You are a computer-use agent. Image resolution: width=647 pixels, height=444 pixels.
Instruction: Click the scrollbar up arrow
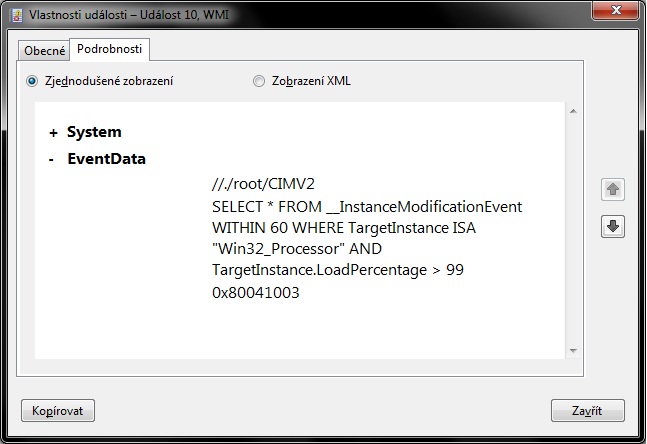pos(573,111)
